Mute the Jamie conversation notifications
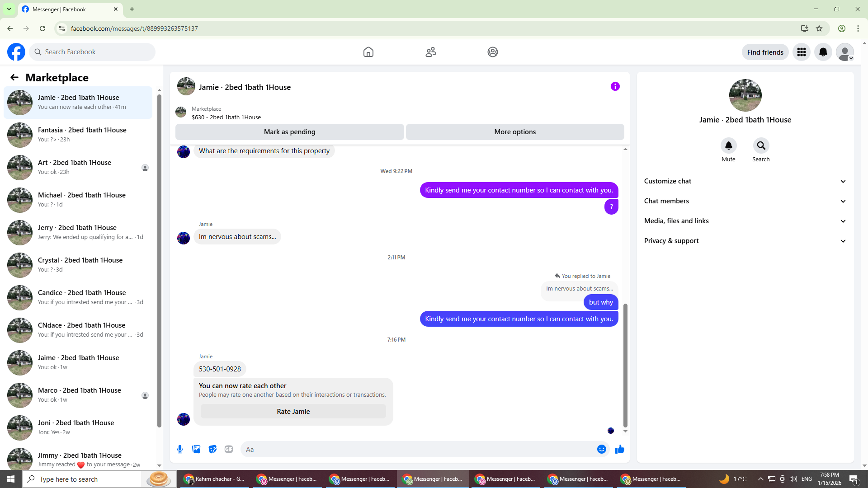Image resolution: width=868 pixels, height=488 pixels. [x=728, y=145]
